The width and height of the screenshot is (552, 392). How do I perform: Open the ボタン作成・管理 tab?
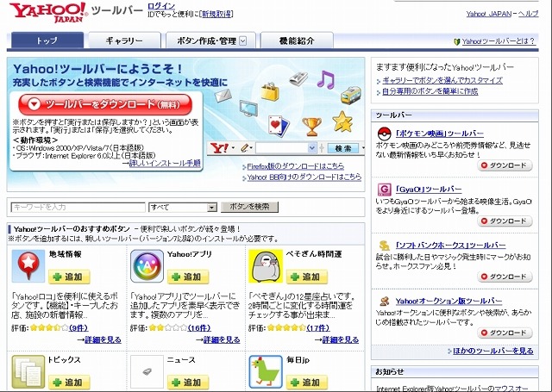click(x=210, y=40)
